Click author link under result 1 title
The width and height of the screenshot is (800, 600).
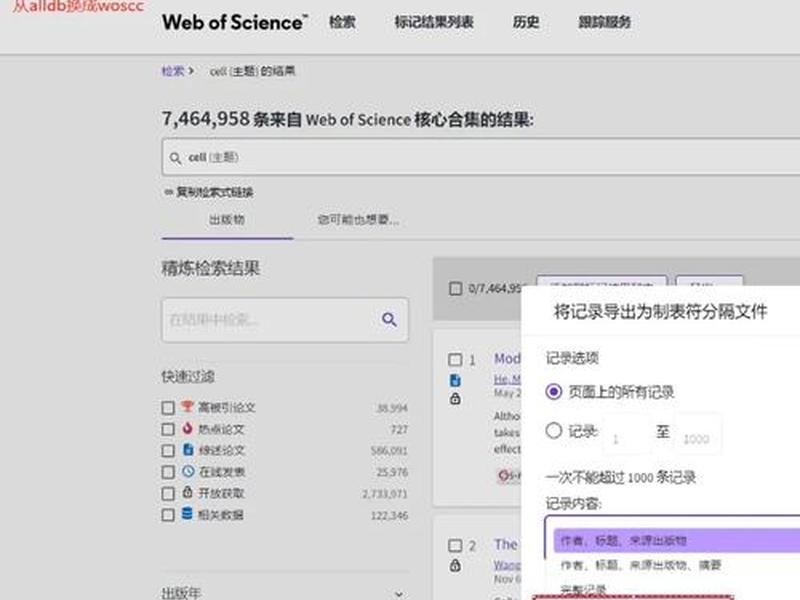click(507, 379)
